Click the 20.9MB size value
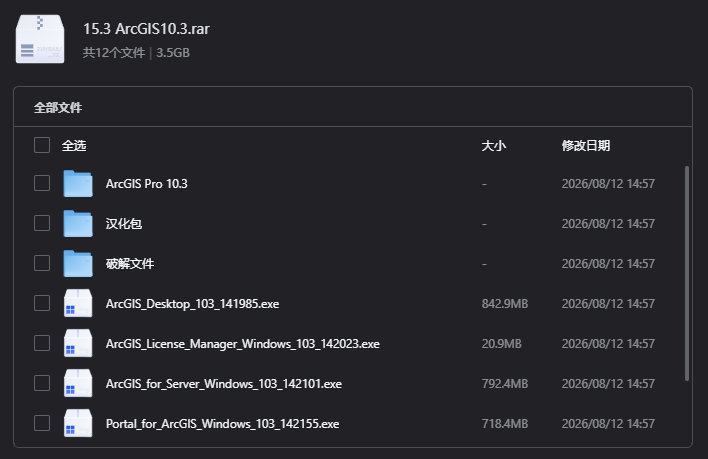Image resolution: width=708 pixels, height=459 pixels. (x=502, y=344)
